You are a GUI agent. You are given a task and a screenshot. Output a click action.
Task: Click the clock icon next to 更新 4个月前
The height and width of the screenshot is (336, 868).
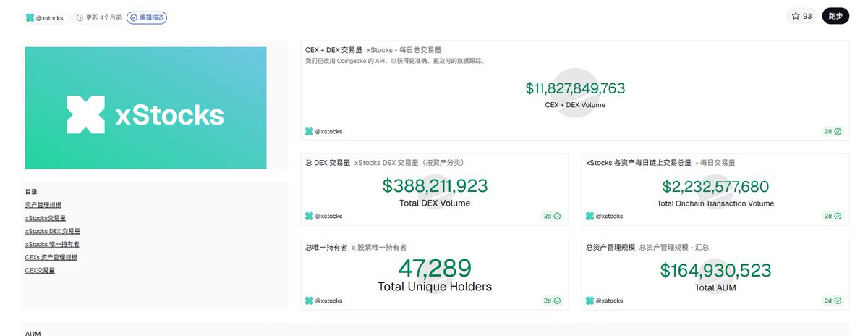coord(80,17)
